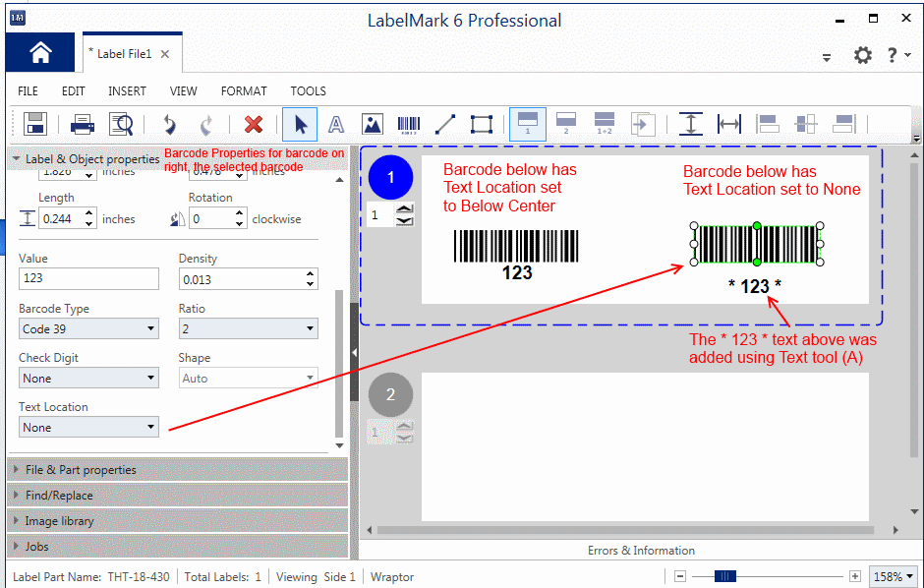
Task: Expand the Find/Replace section
Action: pyautogui.click(x=177, y=495)
